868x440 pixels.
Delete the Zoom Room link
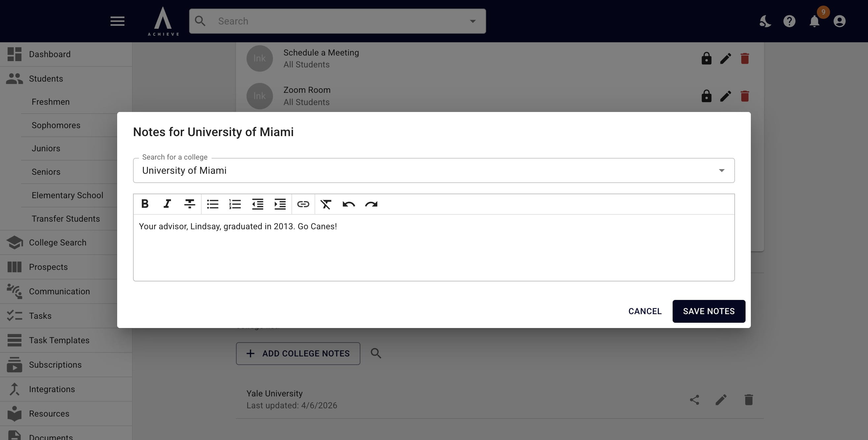[x=745, y=96]
